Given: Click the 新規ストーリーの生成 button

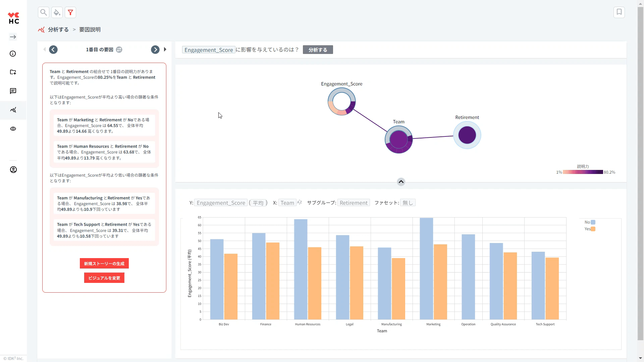Looking at the screenshot, I should click(x=104, y=263).
